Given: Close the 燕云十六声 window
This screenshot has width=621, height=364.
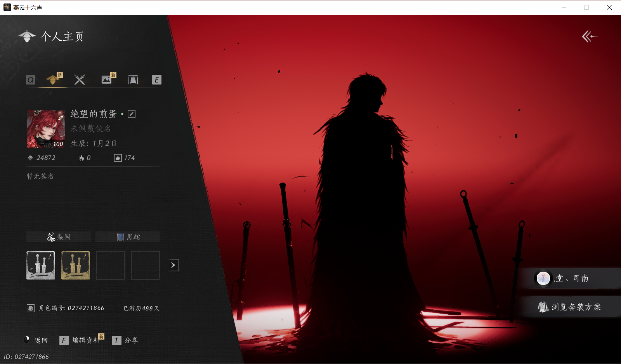Looking at the screenshot, I should pos(609,7).
